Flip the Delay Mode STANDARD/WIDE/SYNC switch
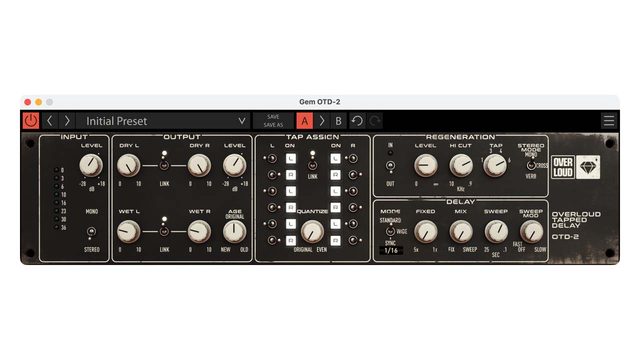 [391, 231]
